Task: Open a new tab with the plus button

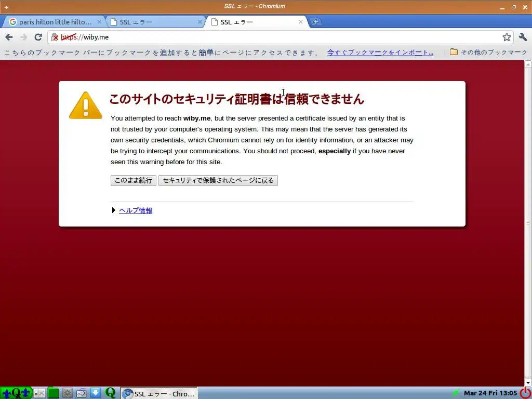Action: tap(315, 22)
